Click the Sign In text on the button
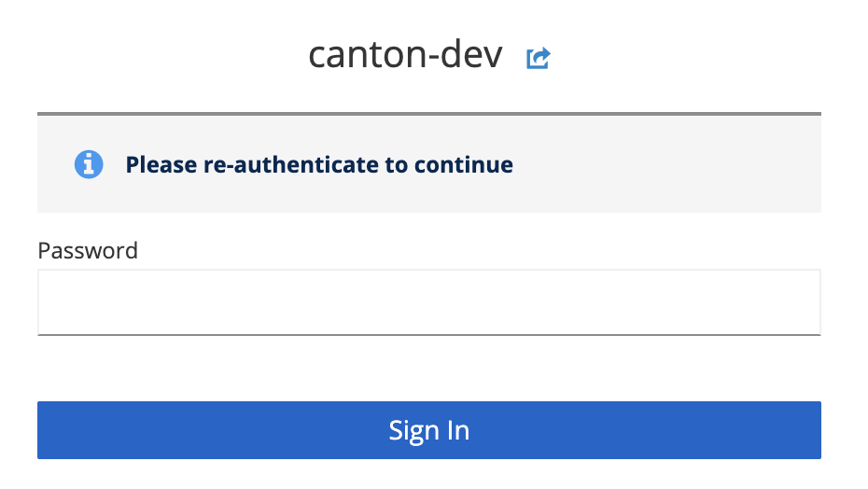868x489 pixels. (x=428, y=430)
